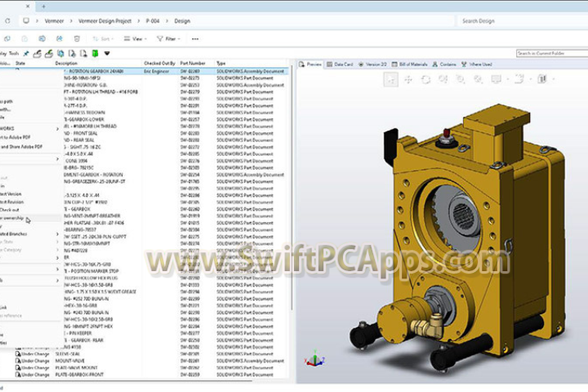Choose 'Share Adobe PDF' in context menu
The width and height of the screenshot is (588, 392).
point(21,147)
